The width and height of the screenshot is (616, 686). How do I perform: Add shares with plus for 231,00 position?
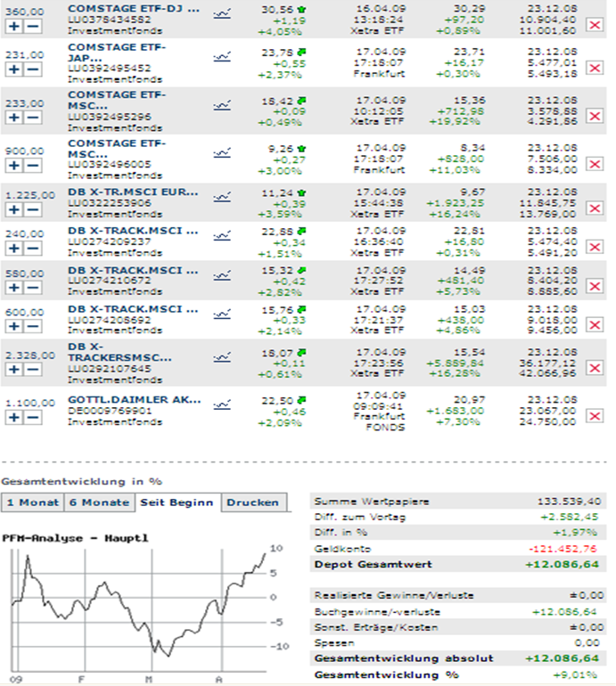tap(14, 69)
